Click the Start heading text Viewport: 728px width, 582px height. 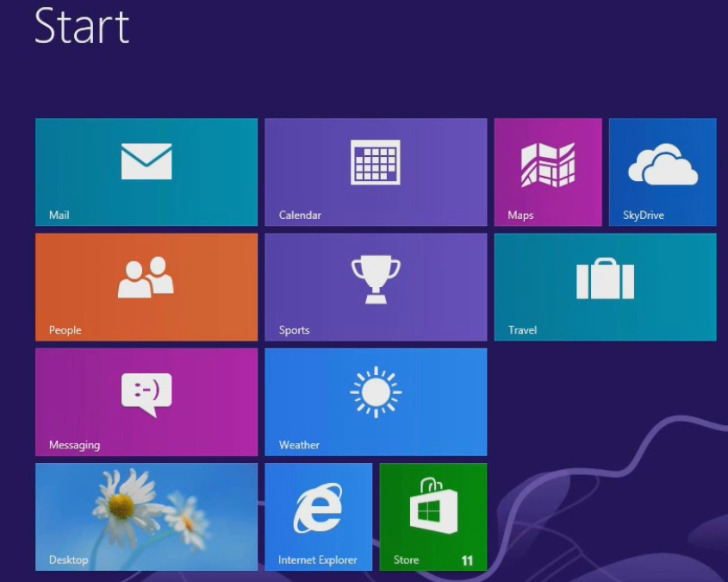(x=82, y=26)
